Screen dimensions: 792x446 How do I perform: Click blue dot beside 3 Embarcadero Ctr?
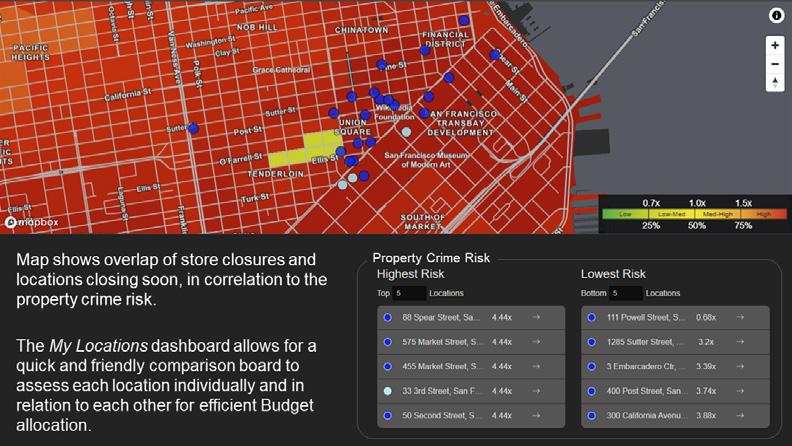coord(591,366)
